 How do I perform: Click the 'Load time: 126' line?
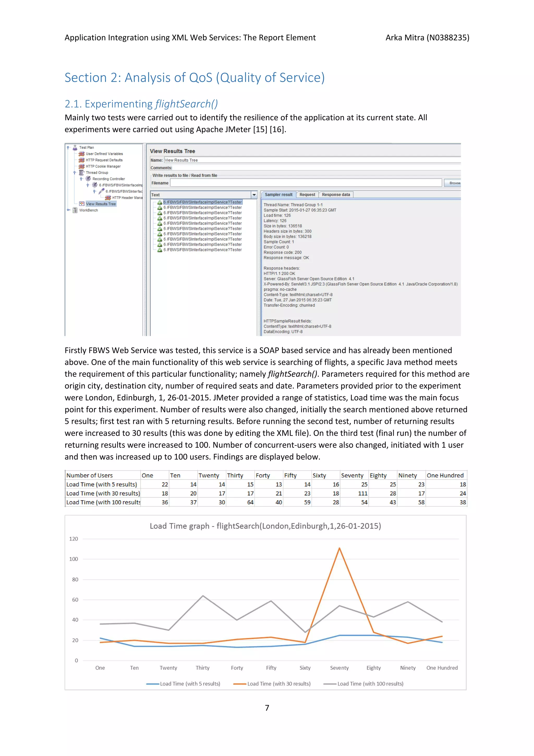(x=277, y=215)
